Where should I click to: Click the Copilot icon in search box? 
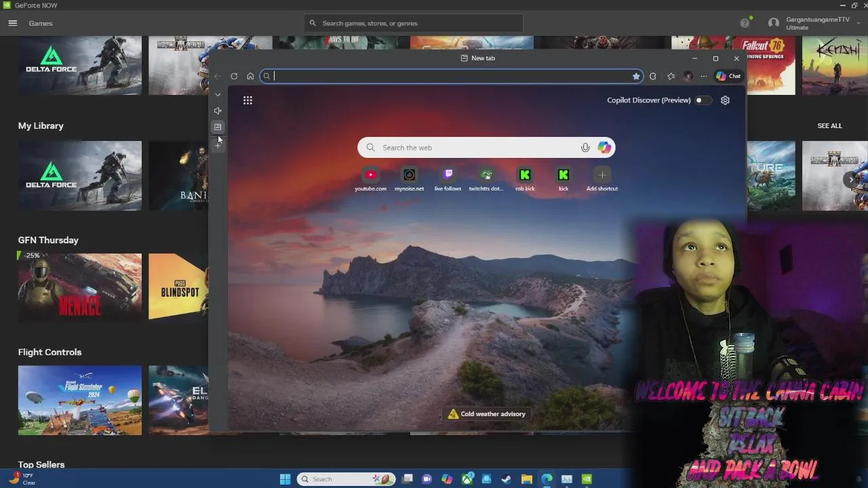(x=604, y=148)
